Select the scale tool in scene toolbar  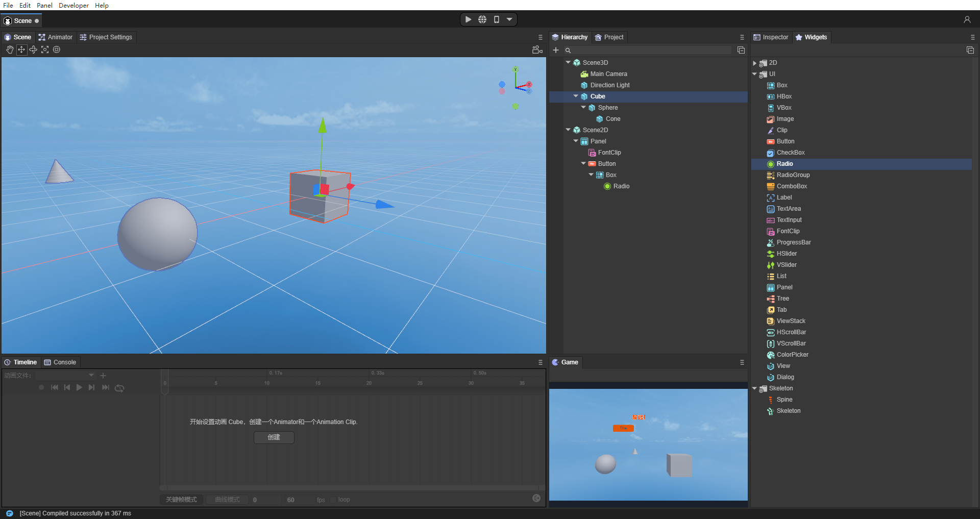[x=45, y=50]
